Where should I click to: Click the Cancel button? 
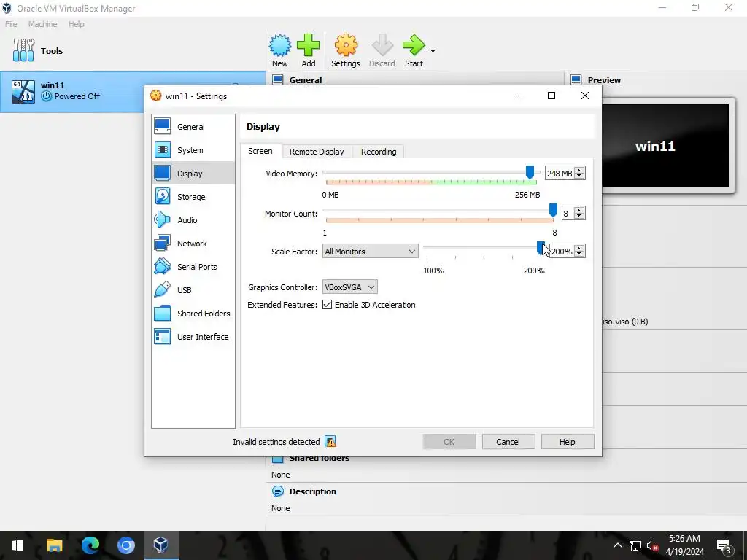(508, 441)
